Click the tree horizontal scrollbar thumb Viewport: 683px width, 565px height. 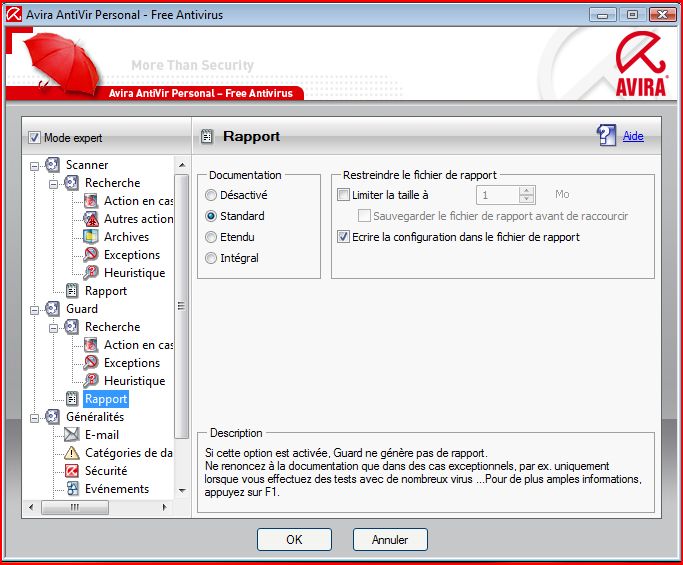click(75, 507)
